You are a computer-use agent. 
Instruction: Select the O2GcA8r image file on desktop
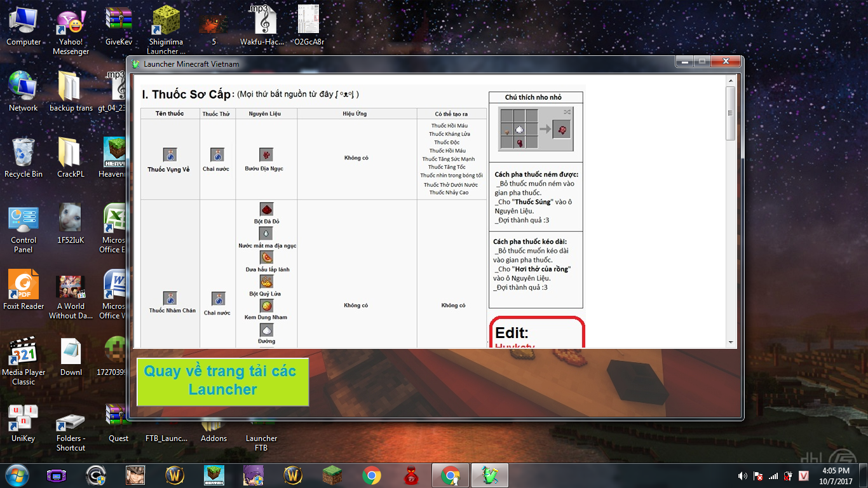309,27
